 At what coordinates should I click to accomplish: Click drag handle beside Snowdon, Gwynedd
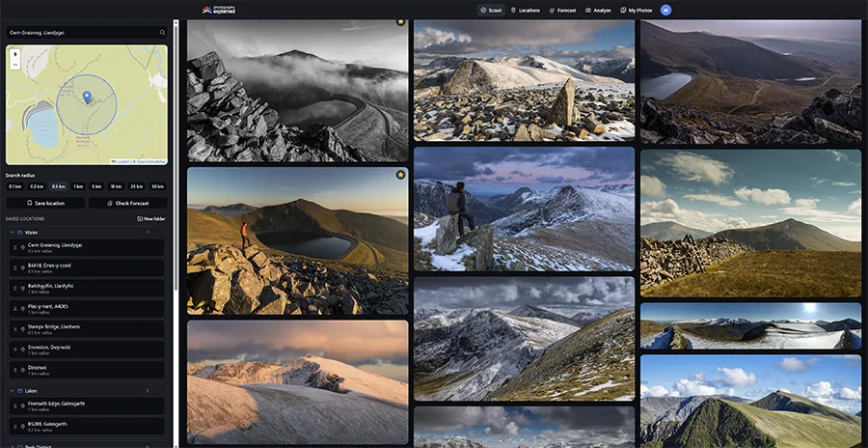[x=14, y=349]
